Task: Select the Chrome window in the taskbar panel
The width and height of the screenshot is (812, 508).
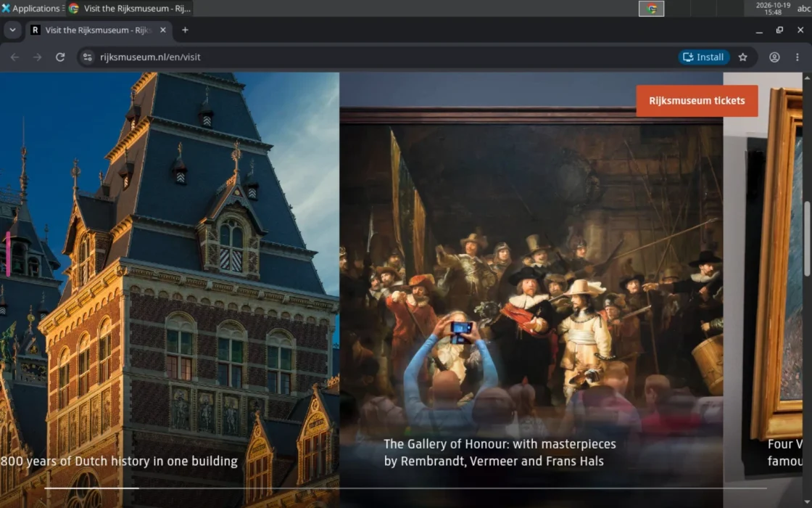Action: coord(130,8)
